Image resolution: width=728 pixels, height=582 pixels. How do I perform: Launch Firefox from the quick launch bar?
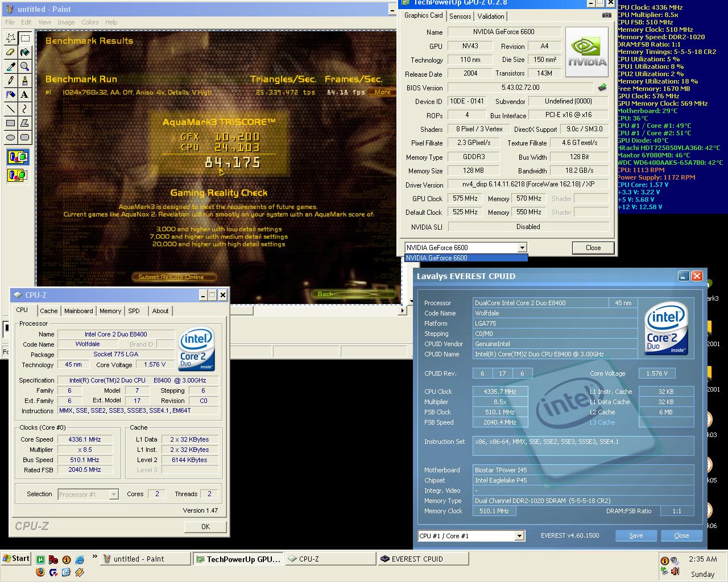coord(40,572)
